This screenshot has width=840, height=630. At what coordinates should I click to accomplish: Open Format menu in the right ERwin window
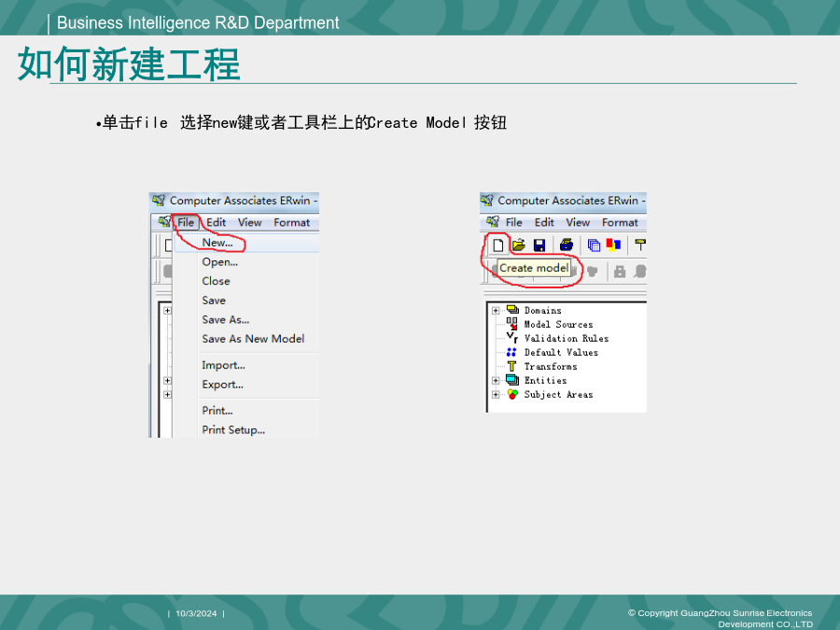coord(620,222)
